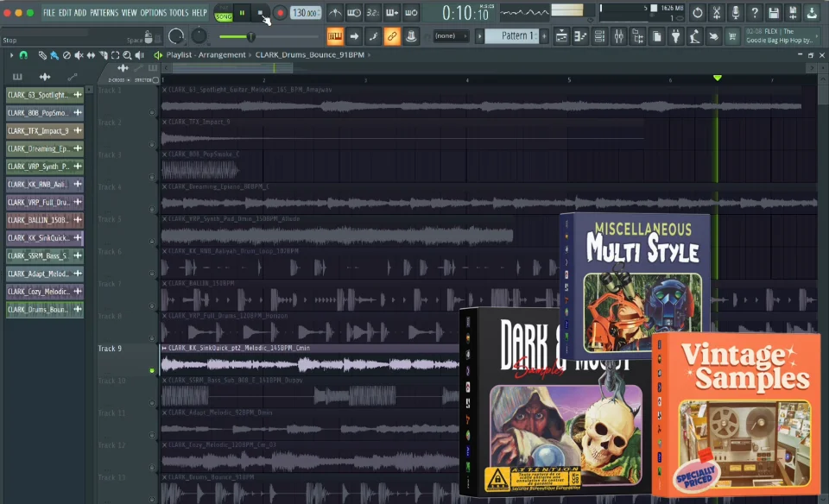Screen dimensions: 829x504
Task: Open the Mixer view
Action: click(618, 36)
